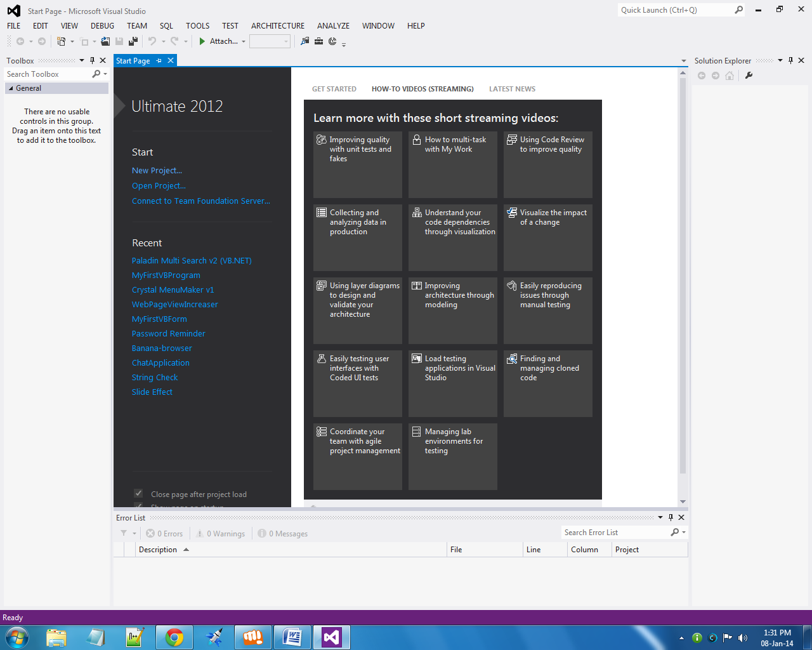Open the Using Code Review video tile
The height and width of the screenshot is (650, 812).
click(548, 164)
